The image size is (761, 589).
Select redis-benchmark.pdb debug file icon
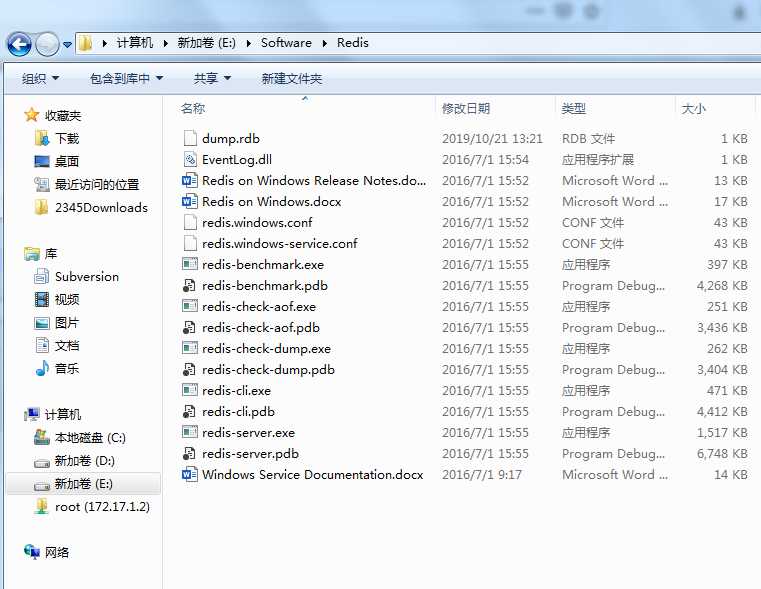[189, 285]
